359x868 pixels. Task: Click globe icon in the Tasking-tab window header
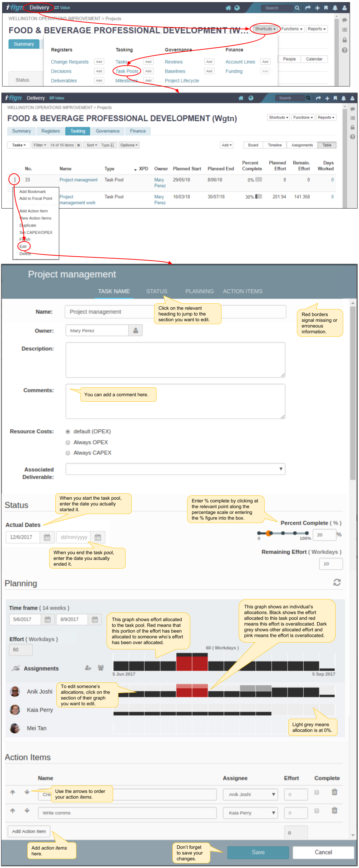pyautogui.click(x=251, y=98)
